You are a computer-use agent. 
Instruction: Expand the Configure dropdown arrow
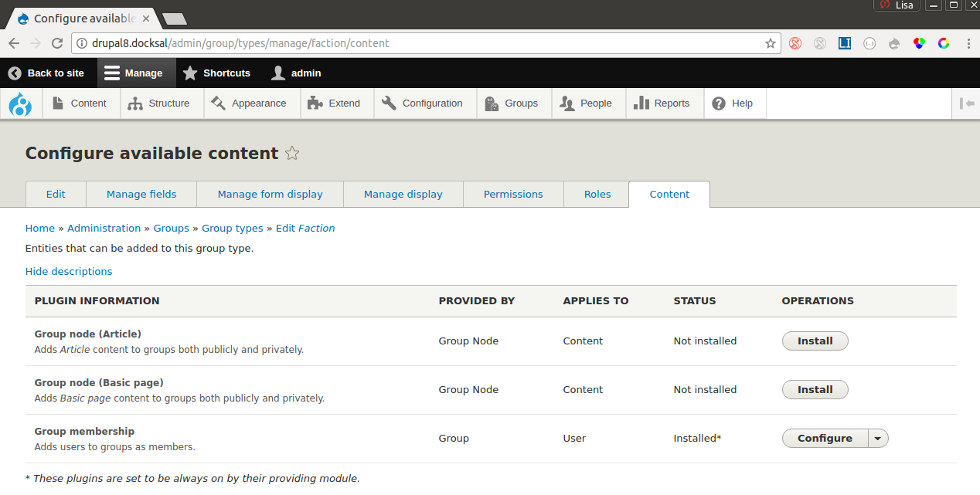pos(878,438)
